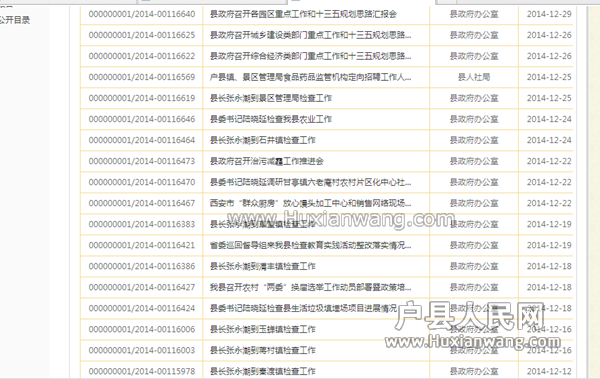
Task: Click the 综合经济类部门重点工作 article title
Action: click(x=310, y=56)
